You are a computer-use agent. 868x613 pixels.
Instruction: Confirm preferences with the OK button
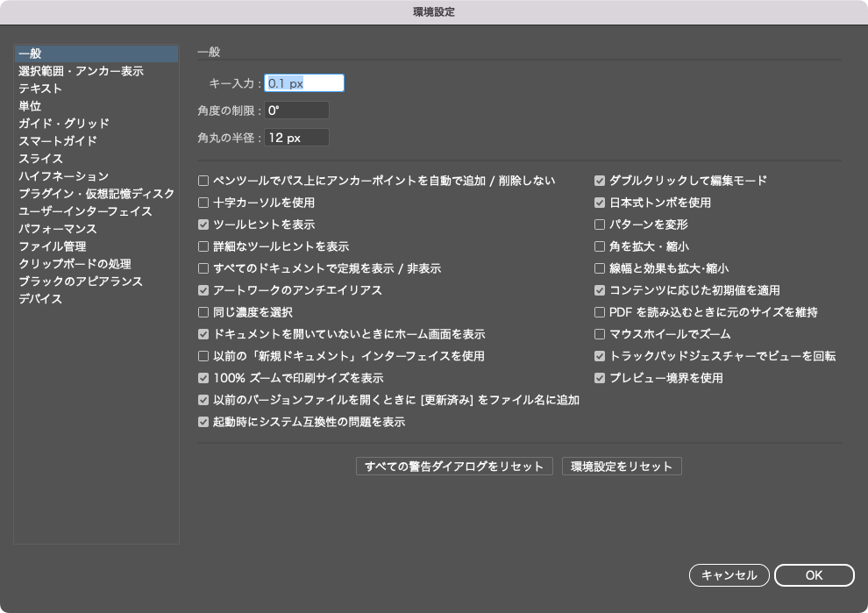814,575
